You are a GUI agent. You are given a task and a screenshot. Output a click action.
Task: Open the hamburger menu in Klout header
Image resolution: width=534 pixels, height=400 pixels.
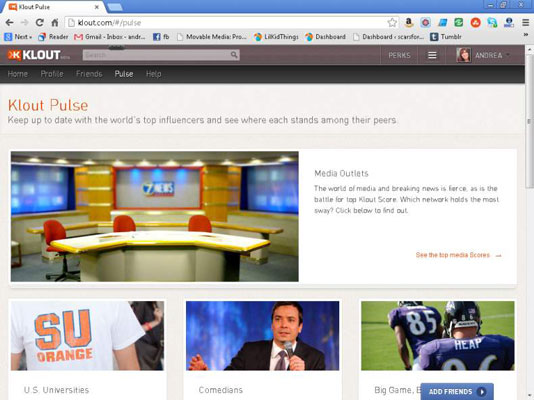click(432, 55)
